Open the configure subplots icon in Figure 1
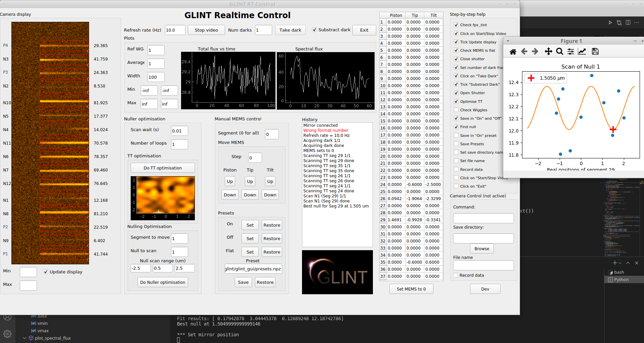This screenshot has height=343, width=644. tap(570, 51)
